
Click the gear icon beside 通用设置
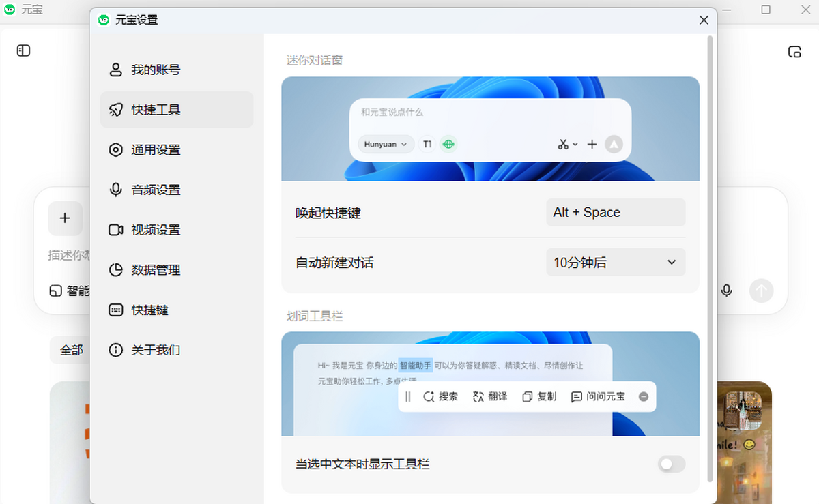pyautogui.click(x=116, y=150)
